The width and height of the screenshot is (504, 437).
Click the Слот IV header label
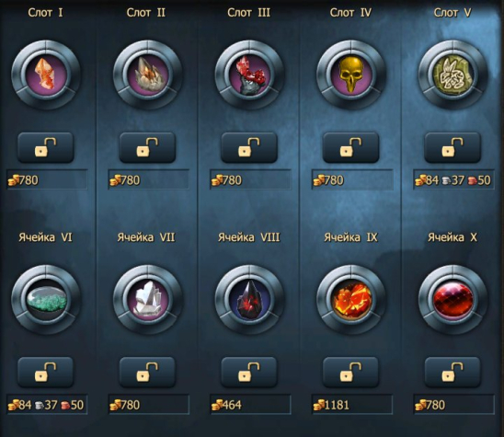[350, 13]
